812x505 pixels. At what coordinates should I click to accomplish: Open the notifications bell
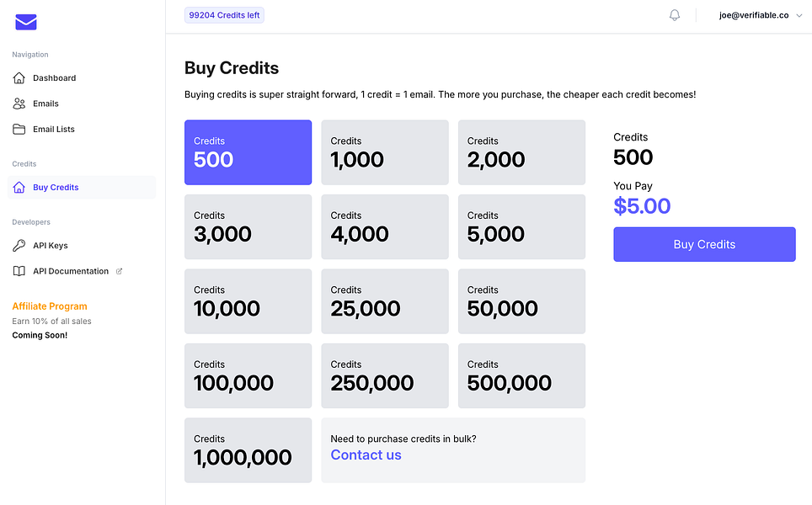click(675, 15)
